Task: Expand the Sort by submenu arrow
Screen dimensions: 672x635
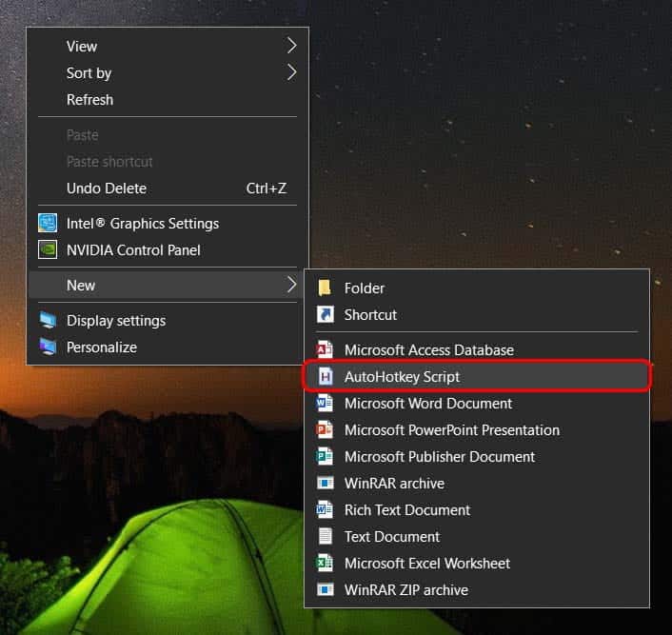Action: 291,72
